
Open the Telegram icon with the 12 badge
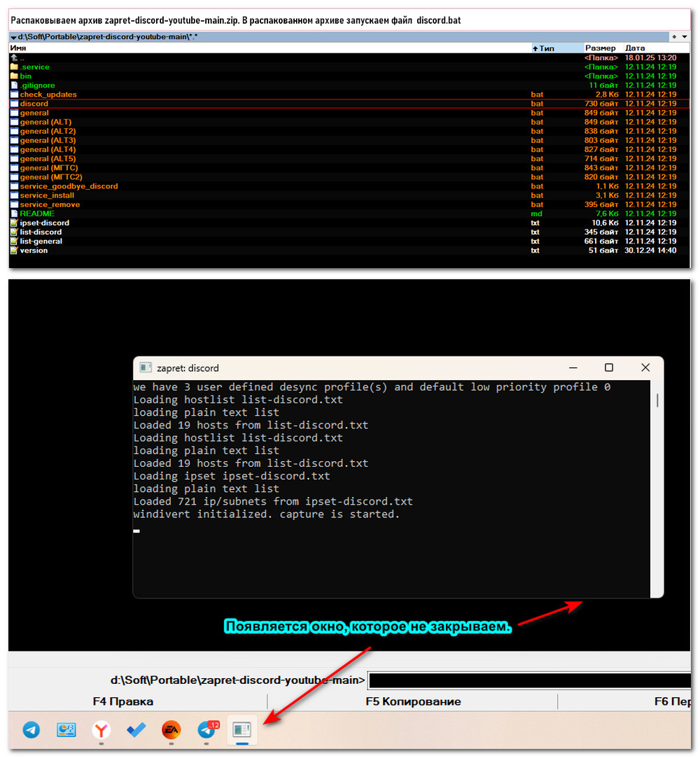click(x=208, y=729)
